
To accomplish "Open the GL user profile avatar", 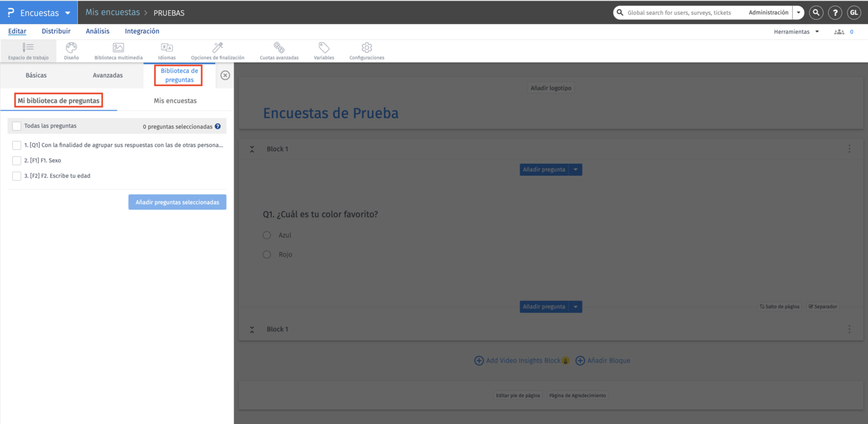I will click(854, 13).
